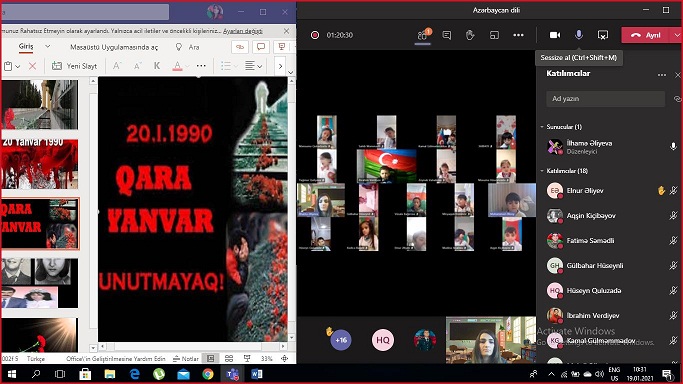Increase font size icon
Screen dimensions: 683x384
116,66
